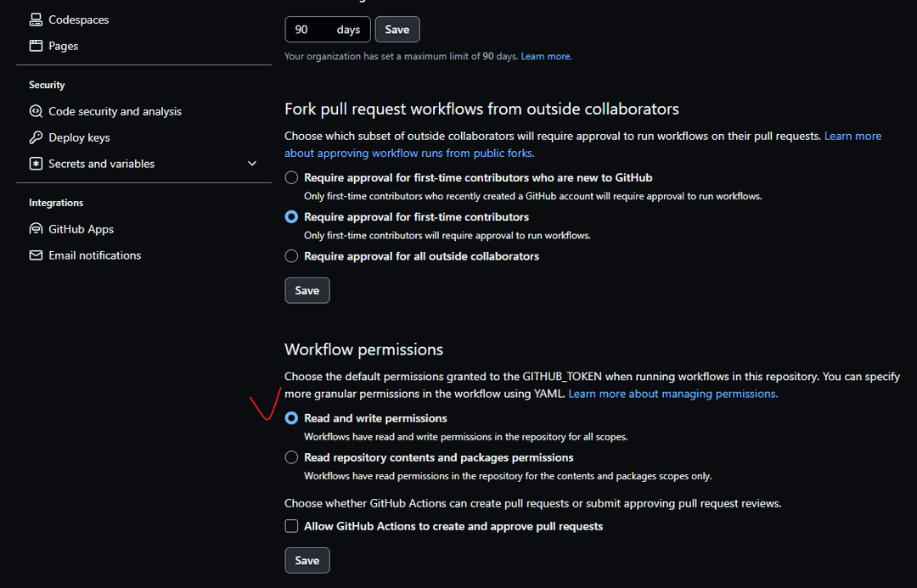Open Learn more about managing permissions link
This screenshot has height=588, width=917.
tap(673, 394)
